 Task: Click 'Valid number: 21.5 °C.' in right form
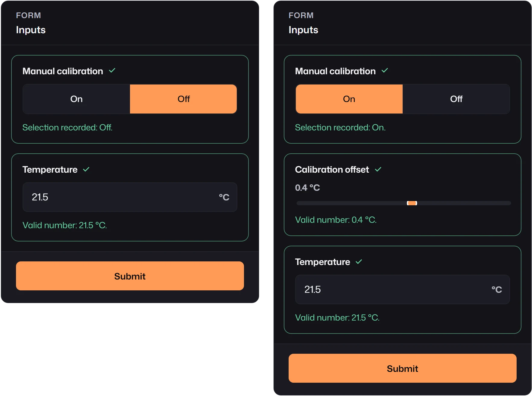pos(337,318)
